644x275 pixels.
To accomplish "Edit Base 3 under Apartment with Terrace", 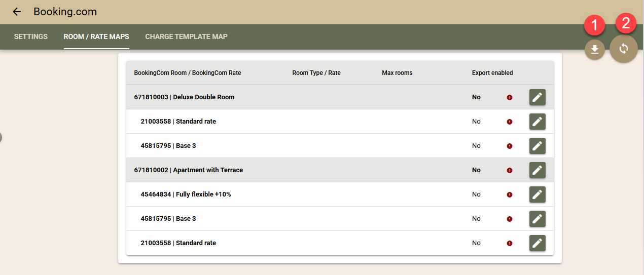I will pos(538,219).
